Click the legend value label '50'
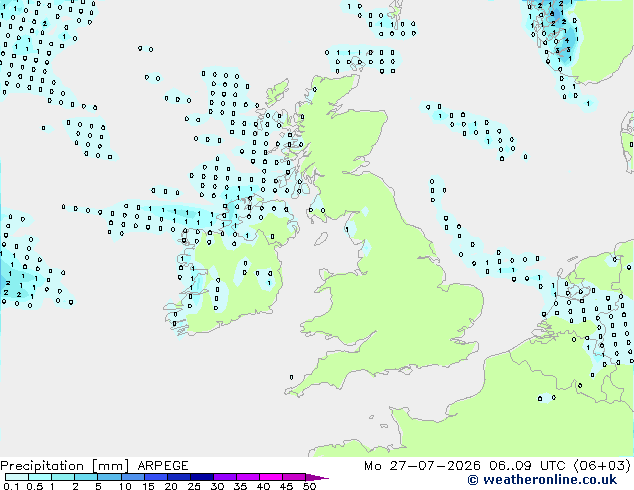The height and width of the screenshot is (490, 634). tap(309, 486)
